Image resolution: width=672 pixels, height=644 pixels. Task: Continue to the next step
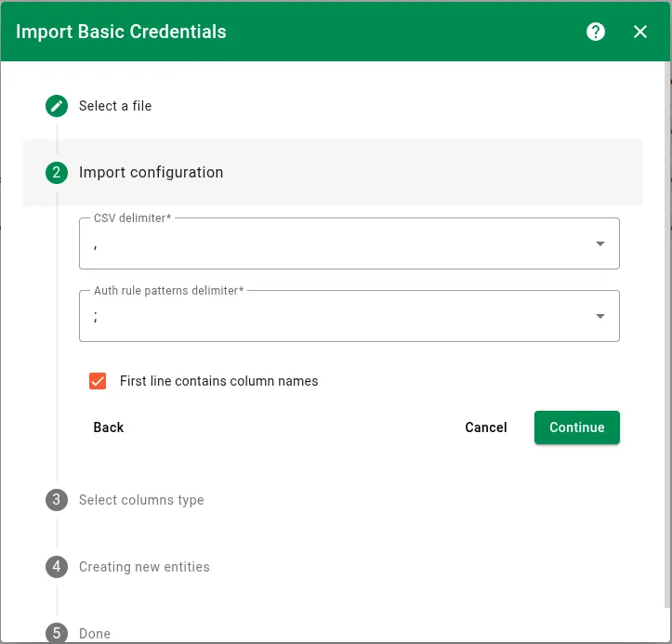pos(577,427)
